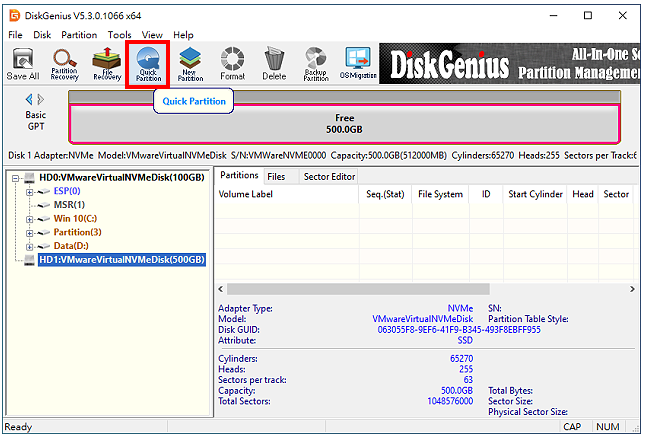Open the Partition menu
The image size is (645, 439).
(x=79, y=35)
